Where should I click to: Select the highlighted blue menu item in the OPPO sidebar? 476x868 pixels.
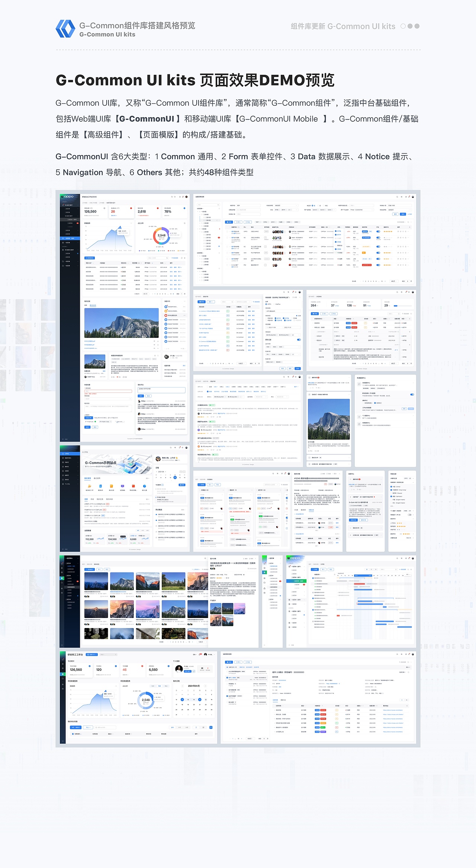pos(70,238)
